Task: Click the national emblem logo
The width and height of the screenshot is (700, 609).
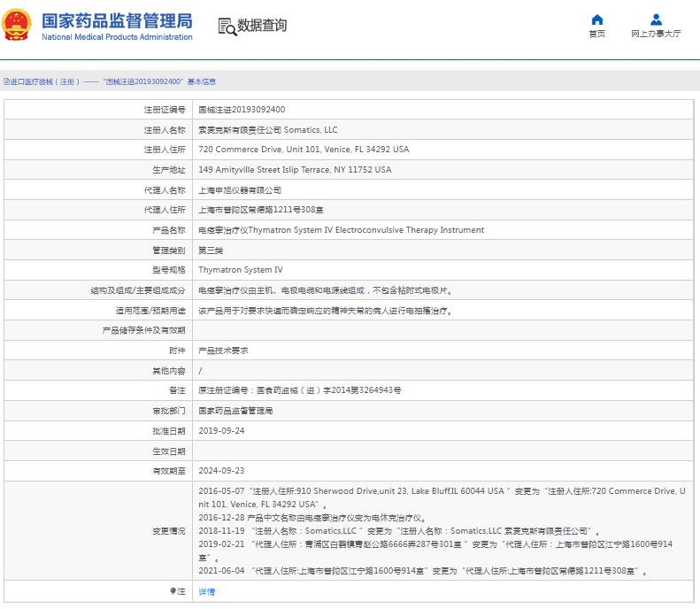Action: [17, 25]
